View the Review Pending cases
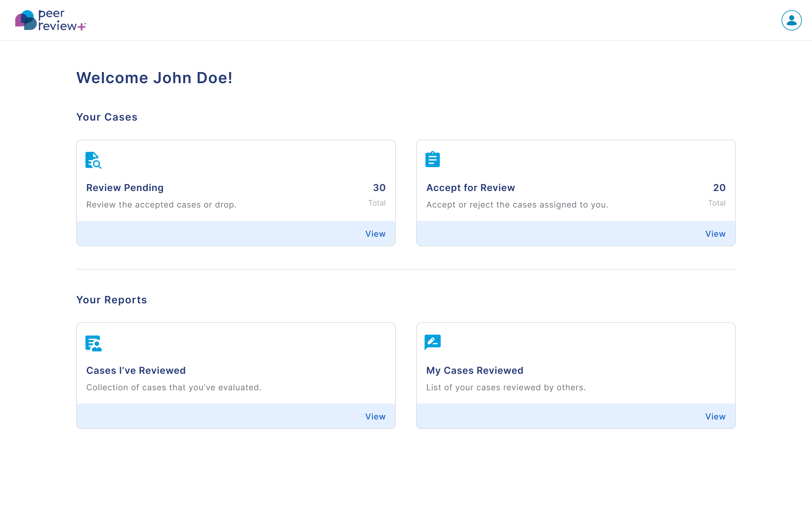The image size is (812, 528). 375,234
